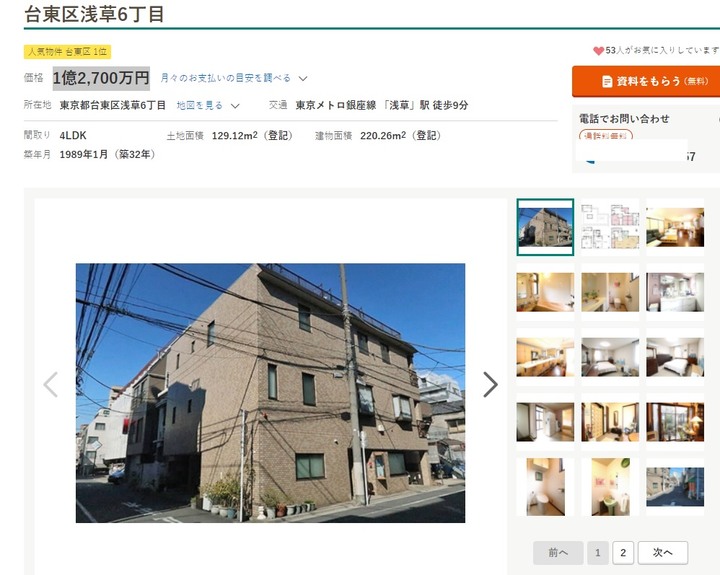Viewport: 720px width, 575px height.
Task: Click the document icon on orange button
Action: click(x=607, y=82)
